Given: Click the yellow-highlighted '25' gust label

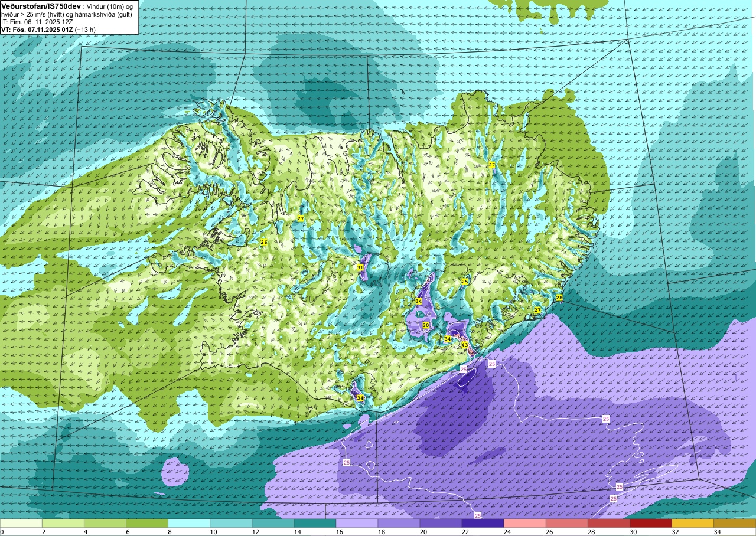Looking at the screenshot, I should coord(465,282).
